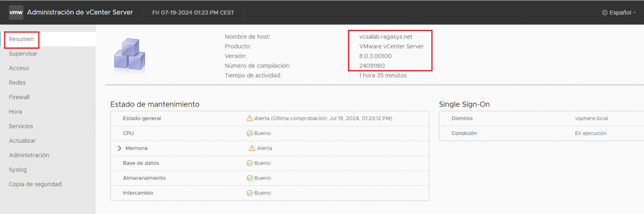Viewport: 644px width, 214px height.
Task: Click the Nombre de host label
Action: (x=247, y=37)
